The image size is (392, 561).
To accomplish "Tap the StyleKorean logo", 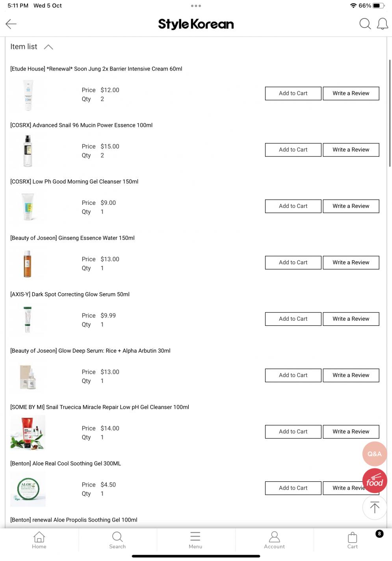I will pyautogui.click(x=196, y=24).
